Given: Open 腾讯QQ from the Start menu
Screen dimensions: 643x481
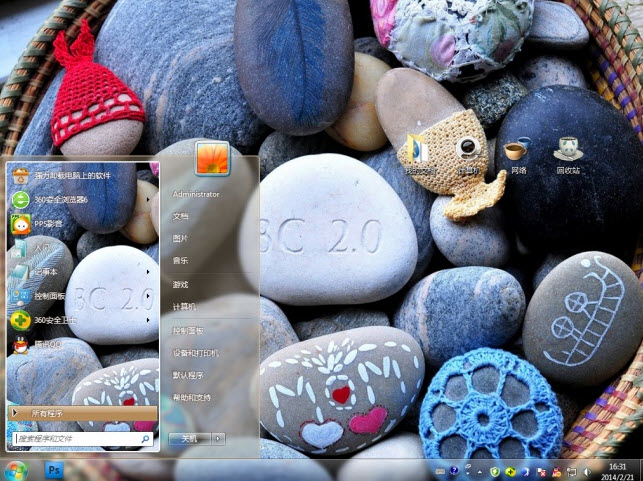Looking at the screenshot, I should (x=82, y=344).
